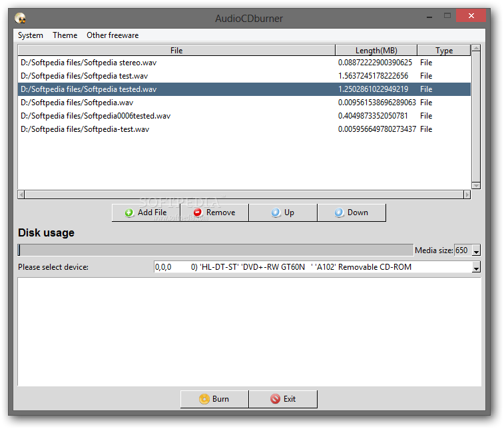Minimize the AudioCDburner window
Image resolution: width=504 pixels, height=429 pixels.
pyautogui.click(x=429, y=16)
